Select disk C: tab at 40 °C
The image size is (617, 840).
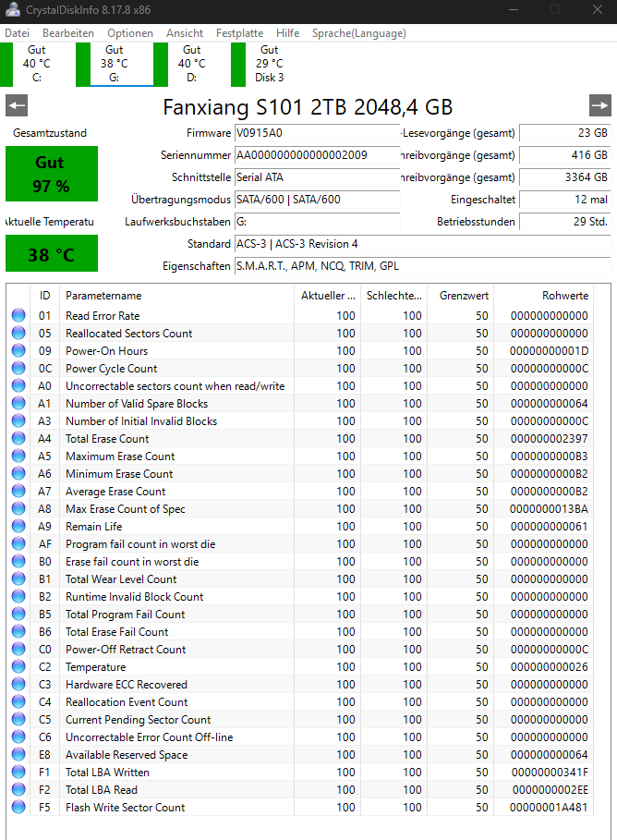36,64
